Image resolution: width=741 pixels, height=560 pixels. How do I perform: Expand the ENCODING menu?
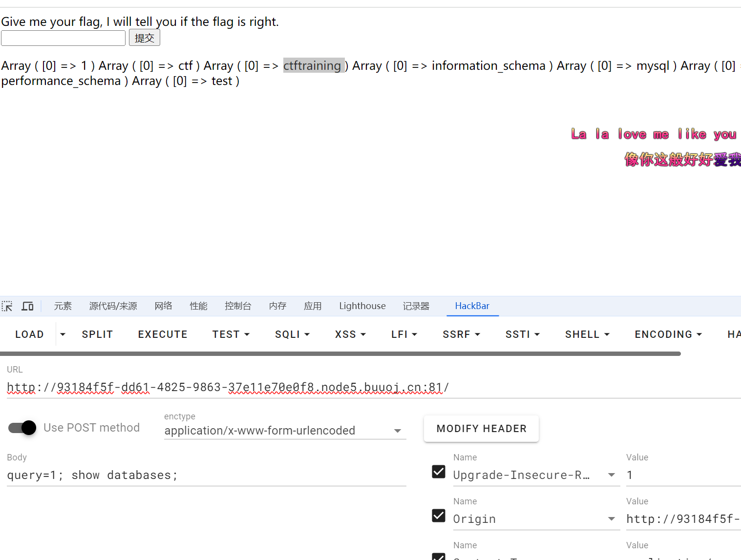(668, 334)
